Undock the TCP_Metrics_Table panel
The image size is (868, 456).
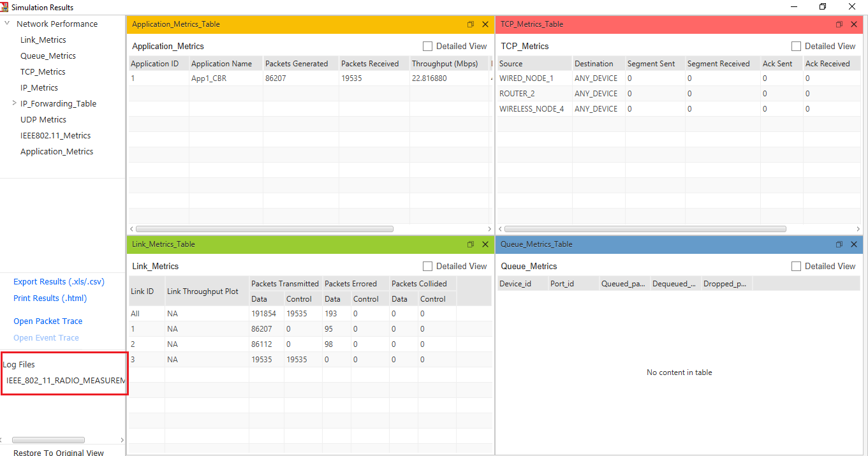tap(839, 24)
